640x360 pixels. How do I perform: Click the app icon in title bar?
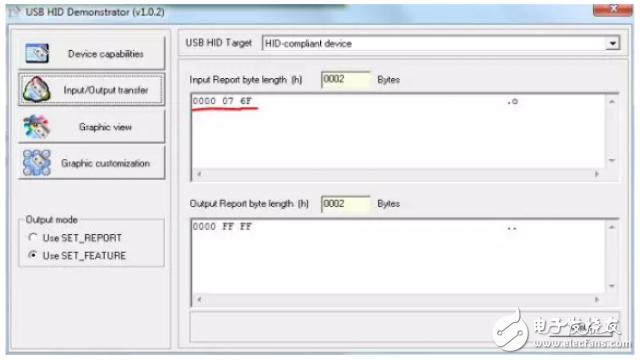point(14,12)
